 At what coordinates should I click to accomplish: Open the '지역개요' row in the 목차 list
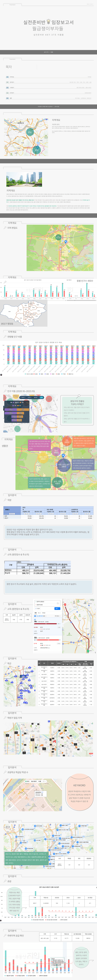tap(48, 77)
